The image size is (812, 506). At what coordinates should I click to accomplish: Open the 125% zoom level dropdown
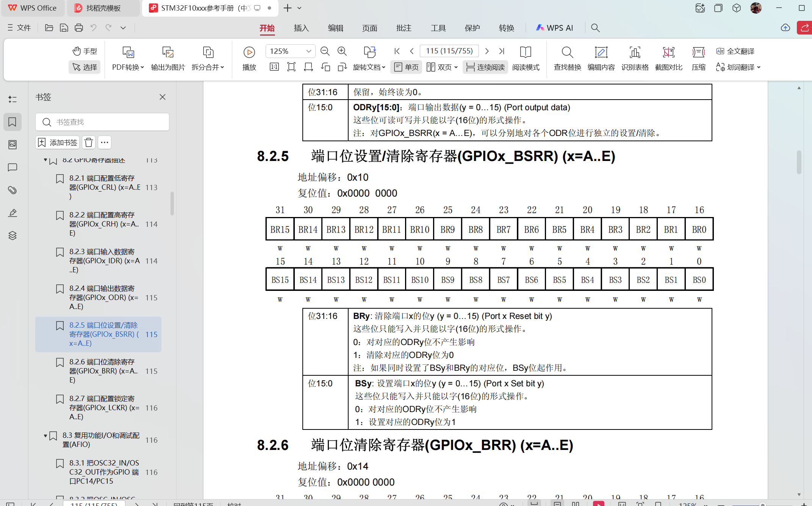point(308,51)
